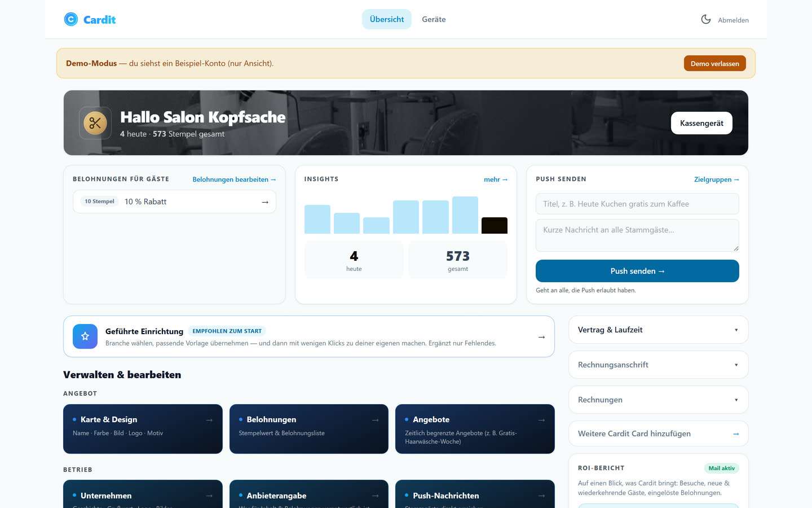812x508 pixels.
Task: Click the Mail aktiv badge
Action: pyautogui.click(x=722, y=468)
